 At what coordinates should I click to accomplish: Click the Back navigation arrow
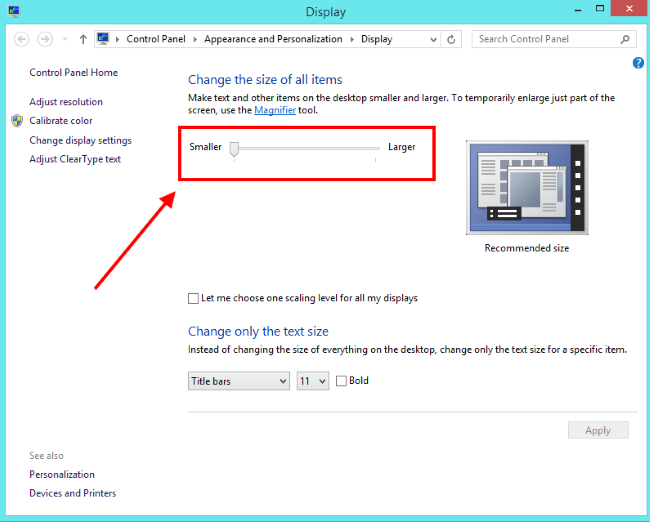tap(21, 39)
